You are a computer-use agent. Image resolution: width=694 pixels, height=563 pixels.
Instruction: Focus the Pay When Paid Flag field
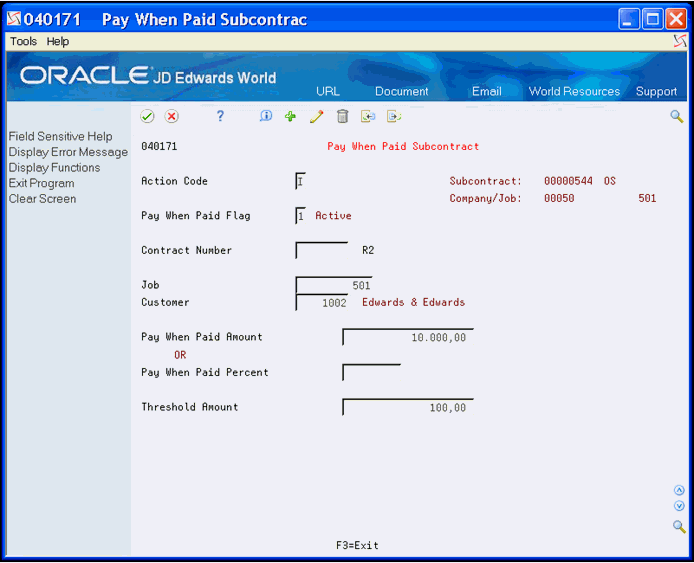[x=301, y=216]
